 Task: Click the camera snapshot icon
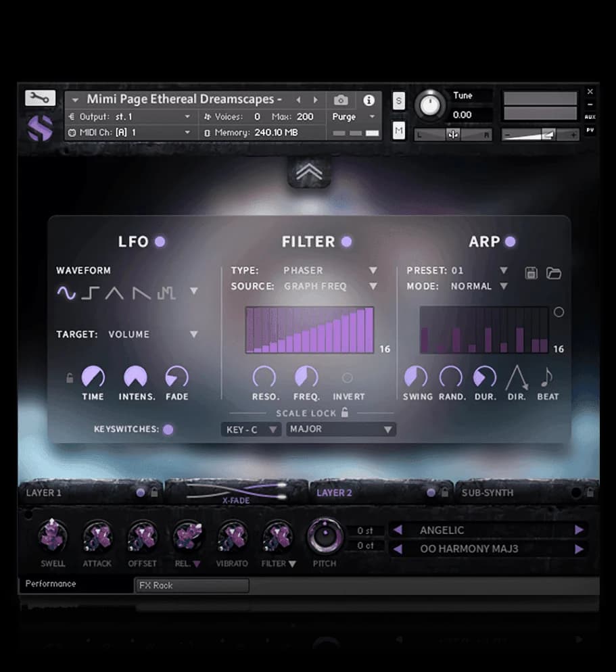341,100
